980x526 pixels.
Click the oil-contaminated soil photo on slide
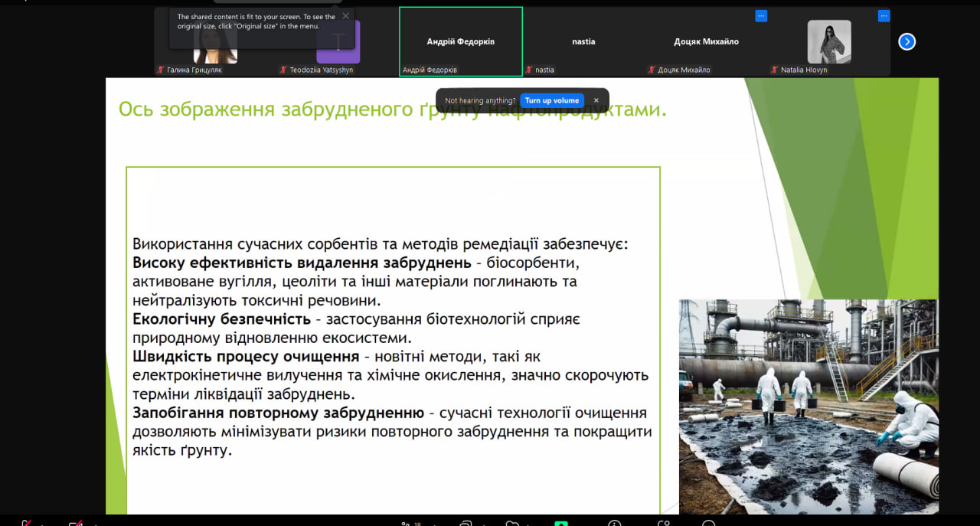[808, 406]
